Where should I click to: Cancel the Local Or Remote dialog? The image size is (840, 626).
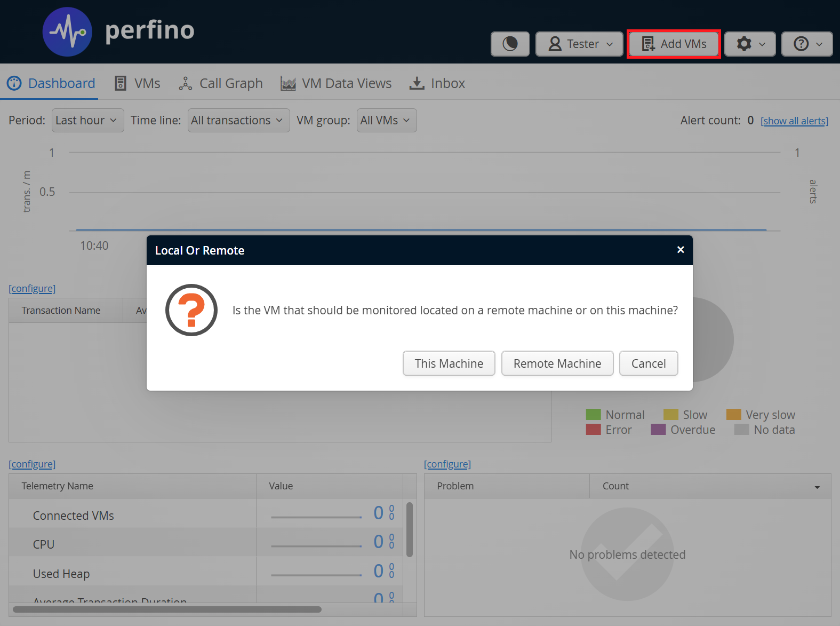(648, 363)
